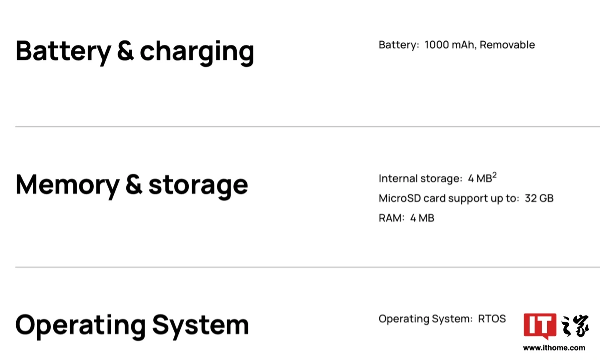Select the Battery & charging heading
Viewport: 600px width, 364px height.
(135, 52)
